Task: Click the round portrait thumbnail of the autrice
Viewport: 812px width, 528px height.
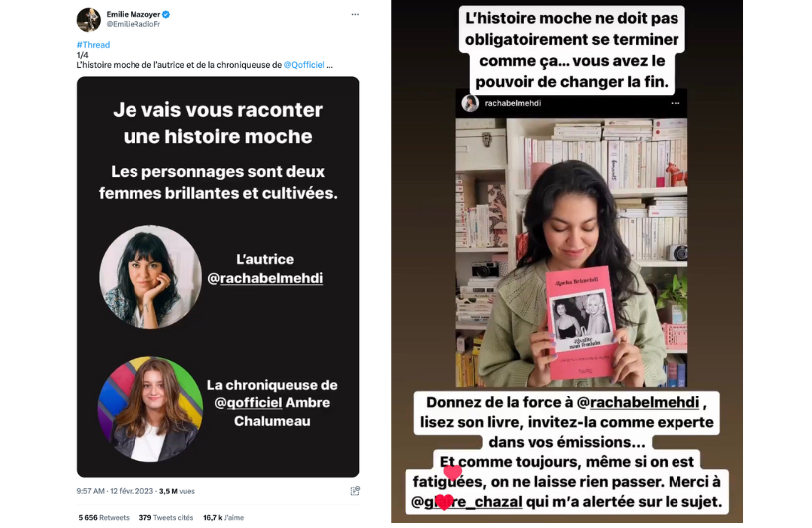Action: tap(150, 277)
